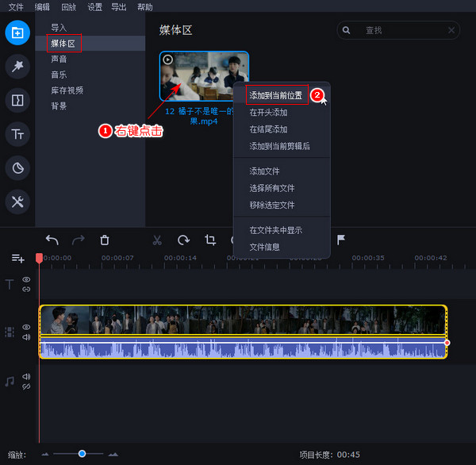Click the redo arrow in timeline toolbar
476x465 pixels.
point(79,240)
